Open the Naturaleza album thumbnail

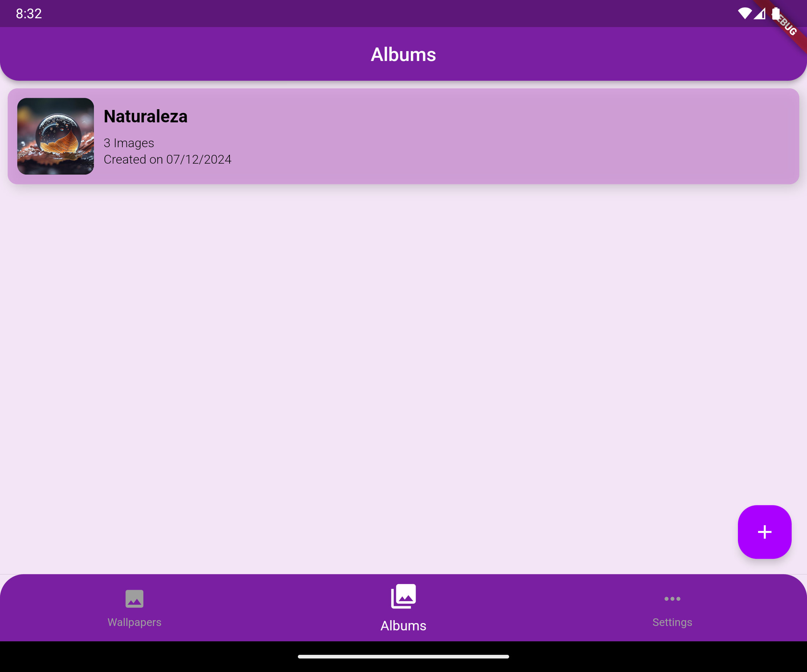56,136
